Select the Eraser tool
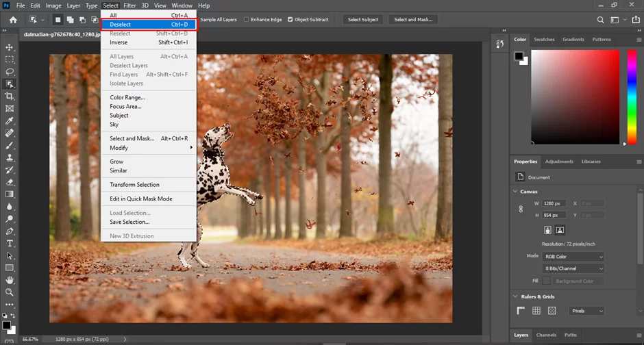Screen dimensions: 644x345 [10, 182]
